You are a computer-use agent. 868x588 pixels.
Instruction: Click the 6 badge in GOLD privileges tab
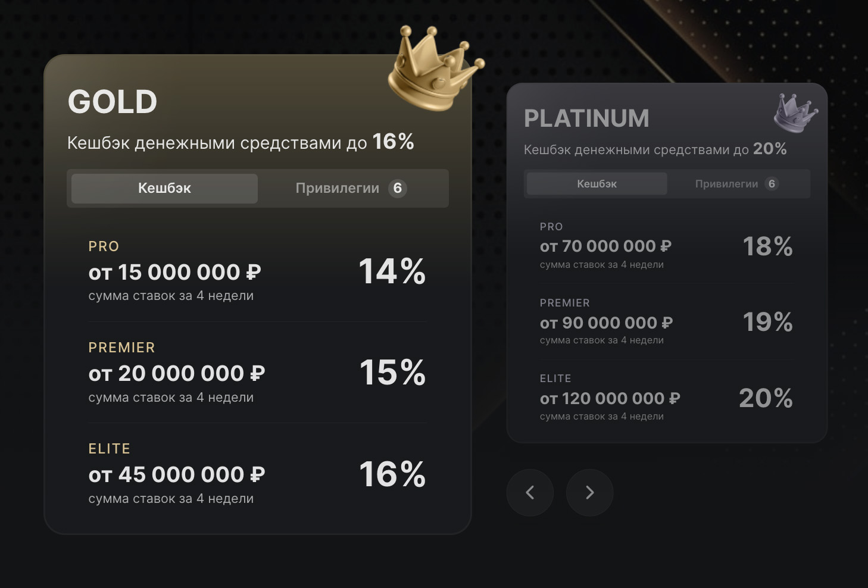click(398, 189)
